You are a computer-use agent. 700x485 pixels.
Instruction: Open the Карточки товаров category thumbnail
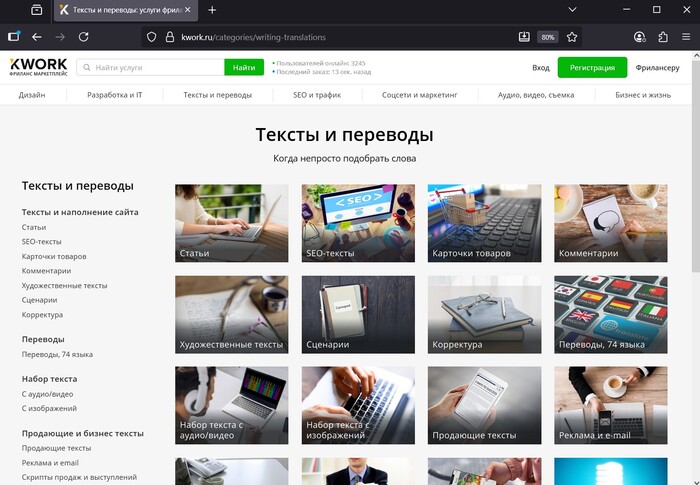coord(484,223)
